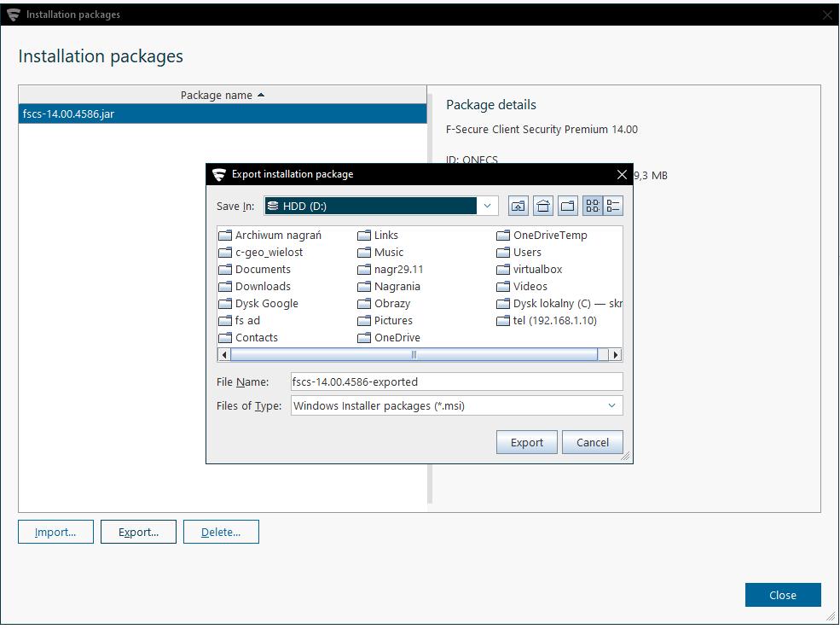840x629 pixels.
Task: Select the Contacts folder
Action: click(x=248, y=338)
